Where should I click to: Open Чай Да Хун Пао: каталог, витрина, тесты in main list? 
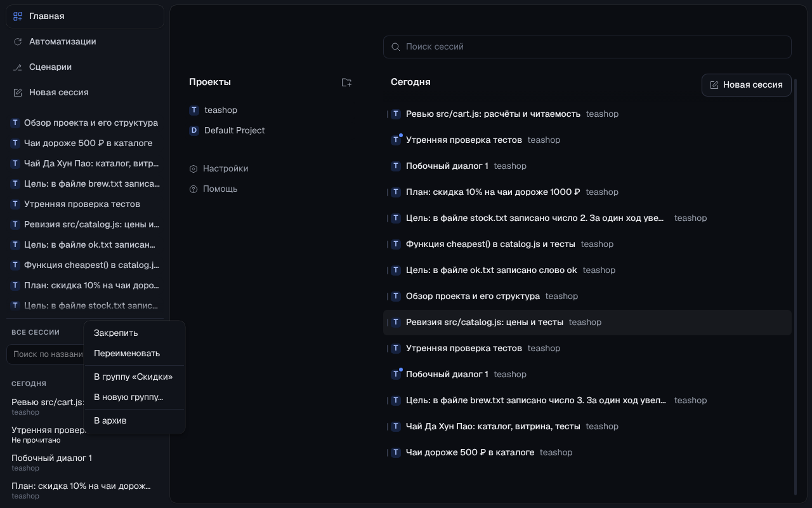tap(587, 427)
